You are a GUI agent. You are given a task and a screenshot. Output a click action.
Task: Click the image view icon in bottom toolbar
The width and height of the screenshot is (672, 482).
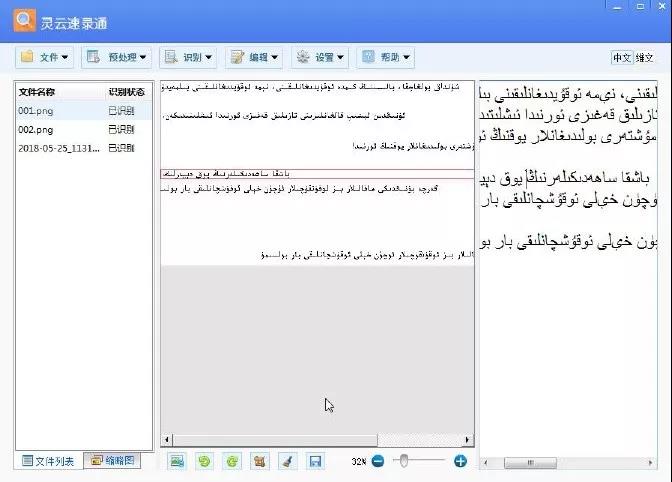177,461
